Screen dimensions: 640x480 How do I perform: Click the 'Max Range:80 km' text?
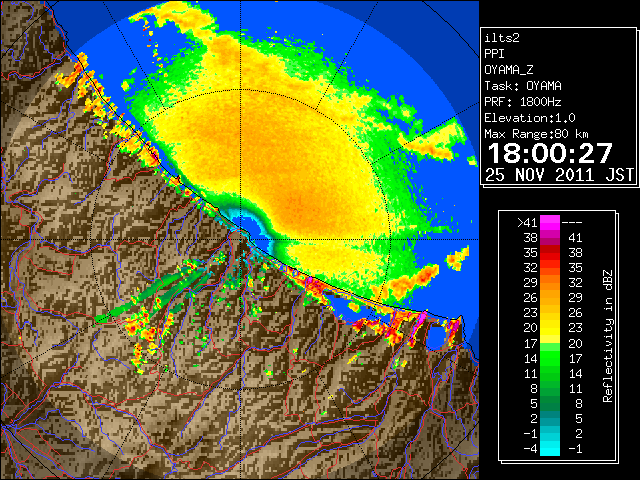click(x=536, y=134)
